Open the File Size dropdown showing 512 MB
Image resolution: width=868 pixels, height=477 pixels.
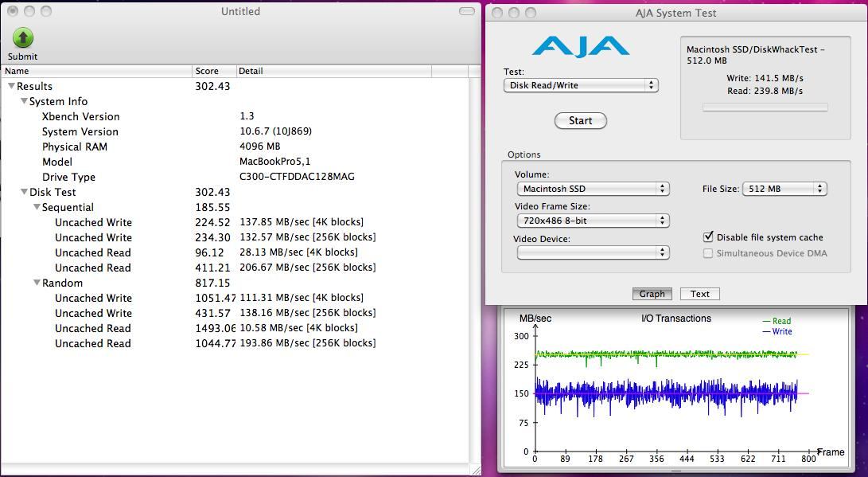pyautogui.click(x=784, y=189)
